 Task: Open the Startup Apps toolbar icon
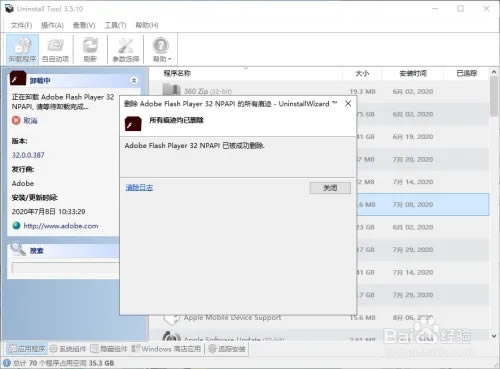[55, 49]
